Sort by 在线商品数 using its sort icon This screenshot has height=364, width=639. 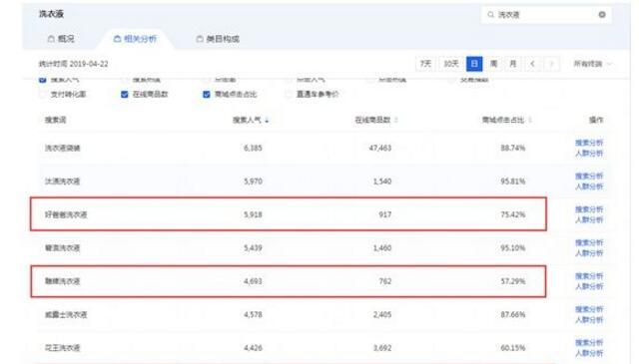click(x=396, y=120)
